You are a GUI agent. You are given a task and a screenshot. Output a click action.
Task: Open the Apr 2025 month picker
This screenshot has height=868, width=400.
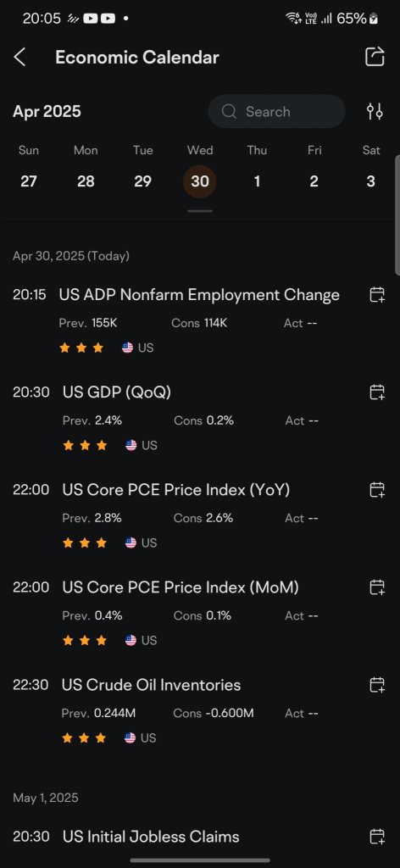(x=47, y=111)
